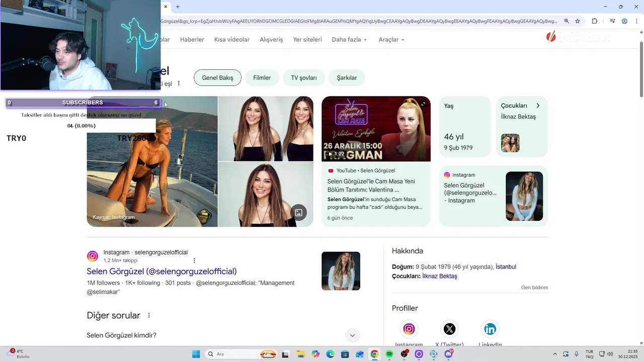The image size is (644, 362).
Task: Bookmark this page with the star icon
Action: click(x=578, y=21)
